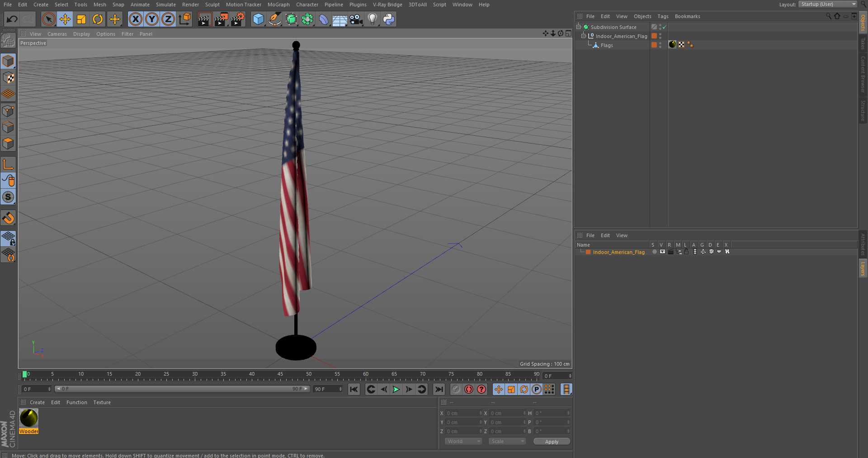Viewport: 868px width, 458px height.
Task: Enable Axis mode
Action: tap(8, 164)
